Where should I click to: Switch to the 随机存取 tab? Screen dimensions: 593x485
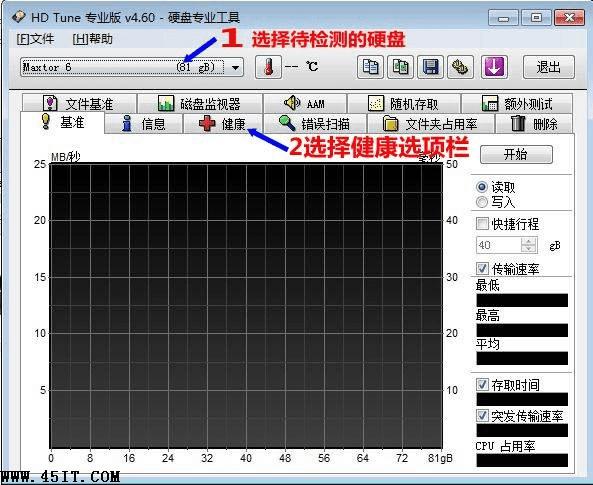(x=404, y=103)
